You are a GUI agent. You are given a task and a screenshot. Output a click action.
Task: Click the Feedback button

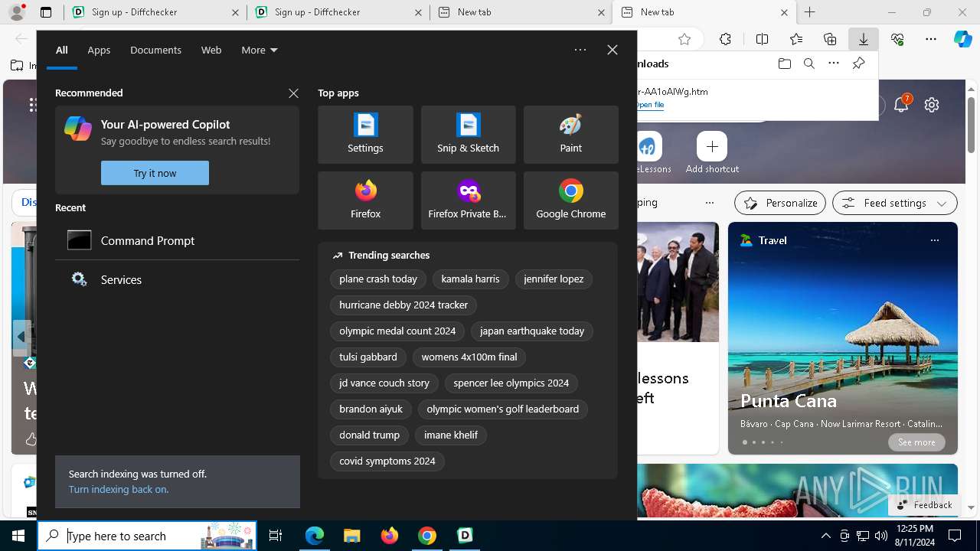click(925, 504)
